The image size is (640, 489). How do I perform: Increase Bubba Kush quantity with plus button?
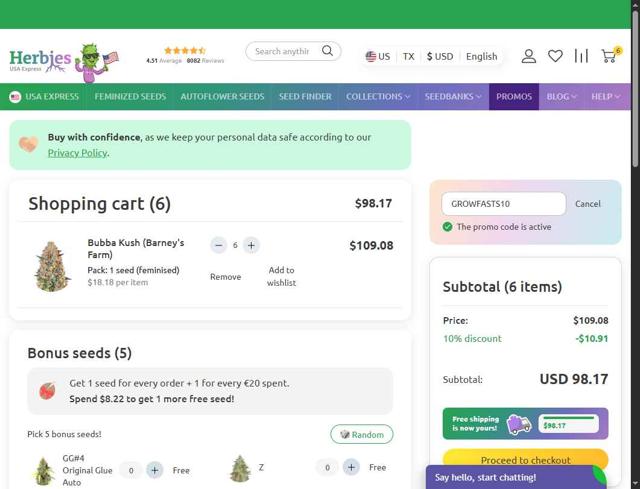click(x=251, y=245)
